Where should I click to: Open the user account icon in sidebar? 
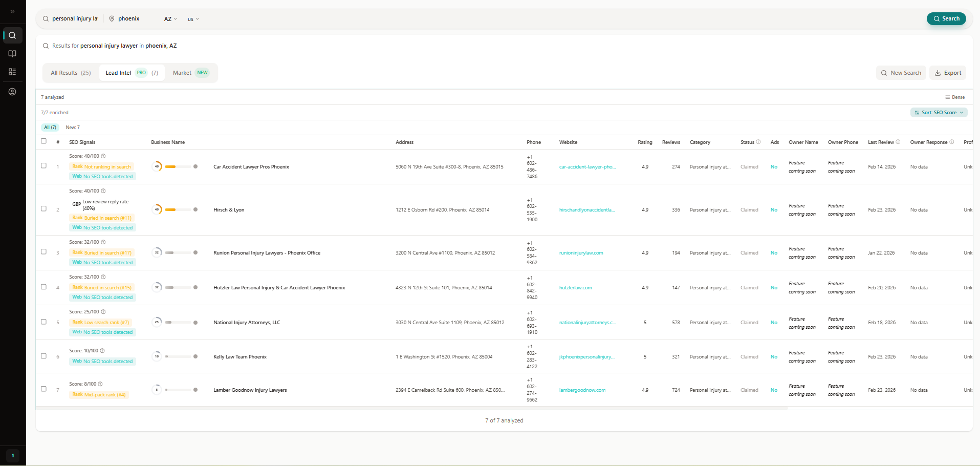pos(12,92)
